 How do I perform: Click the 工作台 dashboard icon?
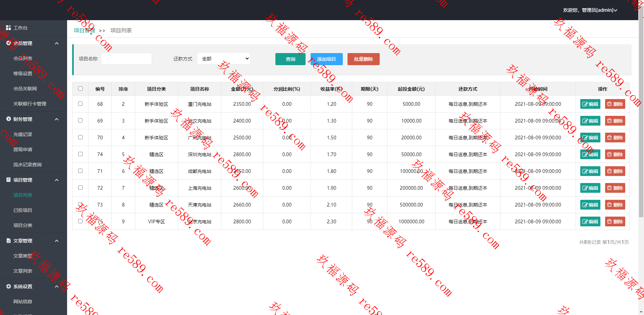click(8, 28)
